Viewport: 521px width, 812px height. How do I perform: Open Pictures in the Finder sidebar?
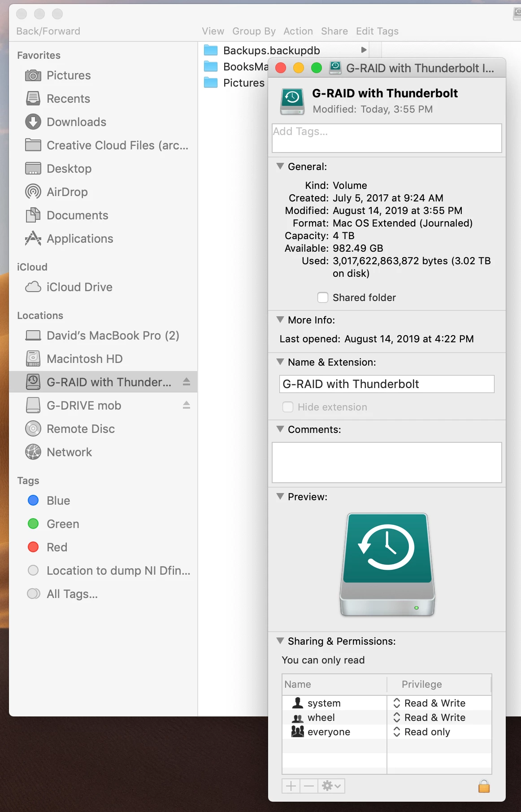click(103, 75)
